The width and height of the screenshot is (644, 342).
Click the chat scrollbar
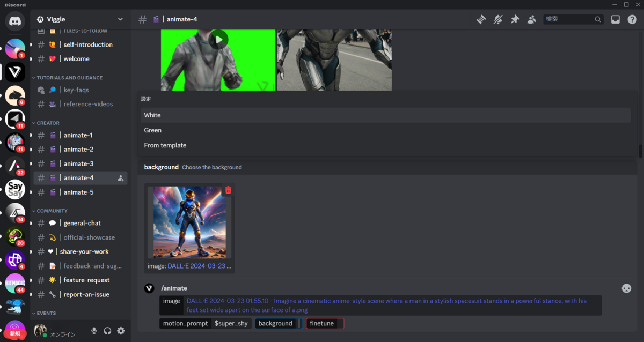click(640, 151)
